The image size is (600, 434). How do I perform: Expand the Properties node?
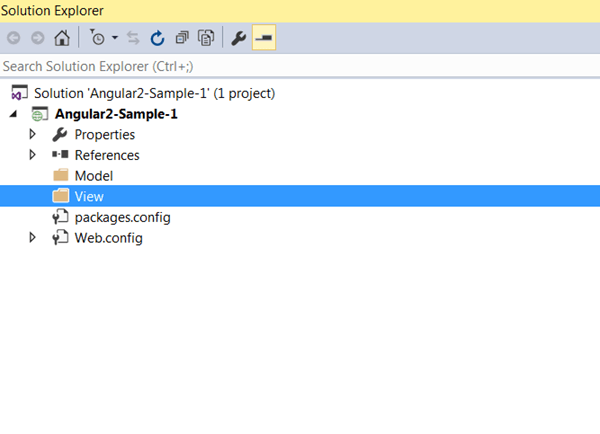[33, 134]
